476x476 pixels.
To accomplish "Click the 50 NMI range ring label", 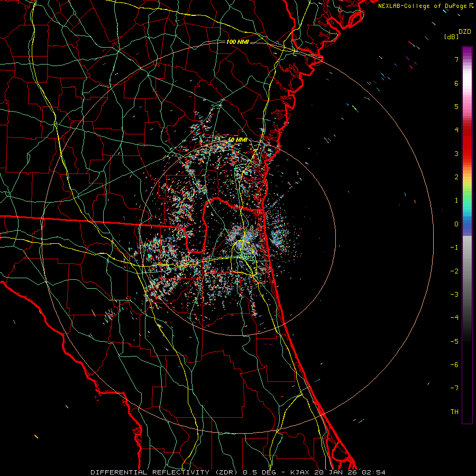I will (x=237, y=140).
